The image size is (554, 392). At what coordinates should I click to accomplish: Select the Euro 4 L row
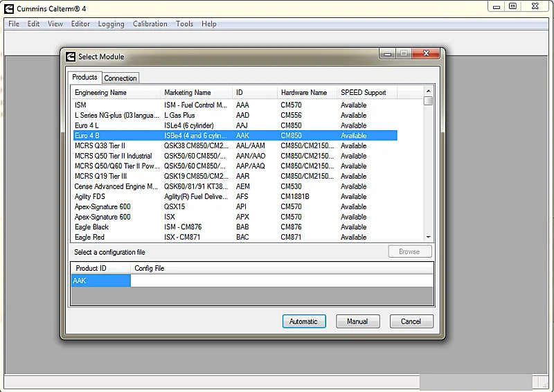click(x=235, y=125)
